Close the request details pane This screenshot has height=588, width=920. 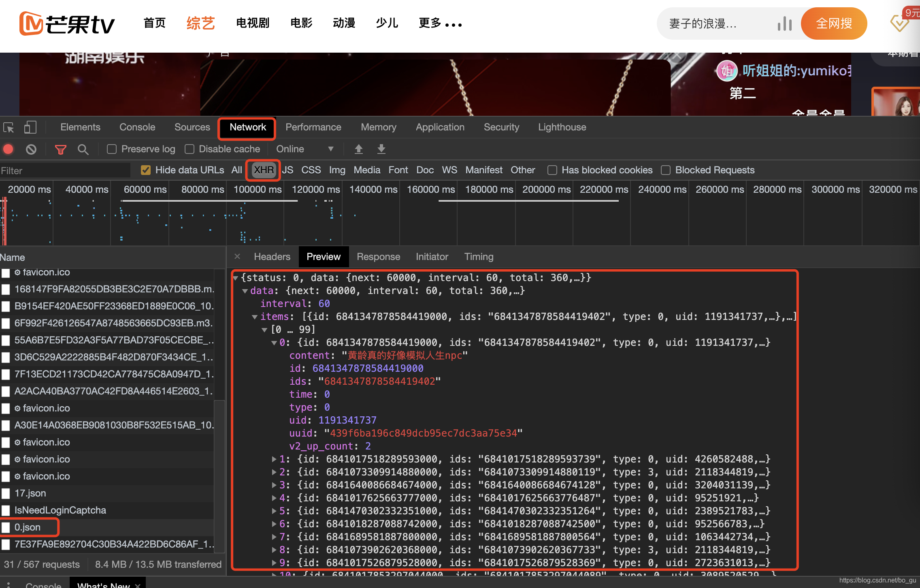[237, 257]
